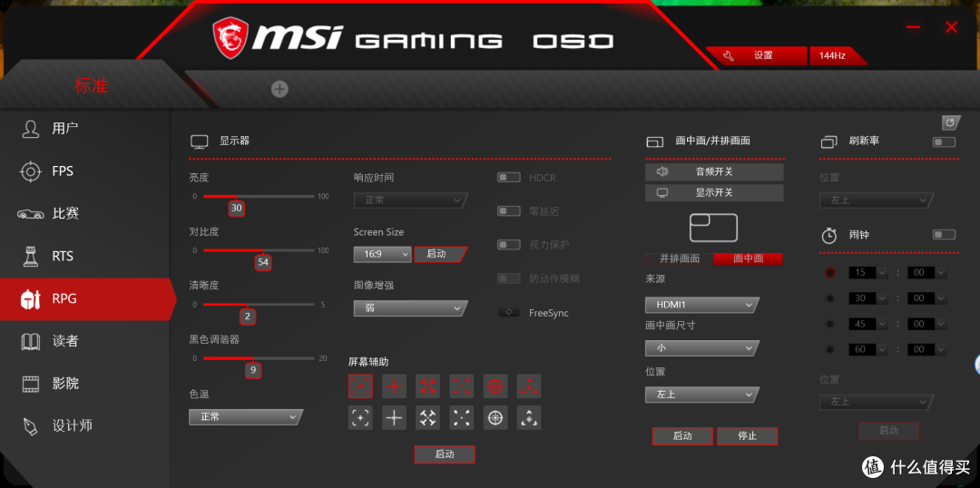The width and height of the screenshot is (980, 488).
Task: Open the 15 minutes alarm dropdown
Action: coord(868,272)
